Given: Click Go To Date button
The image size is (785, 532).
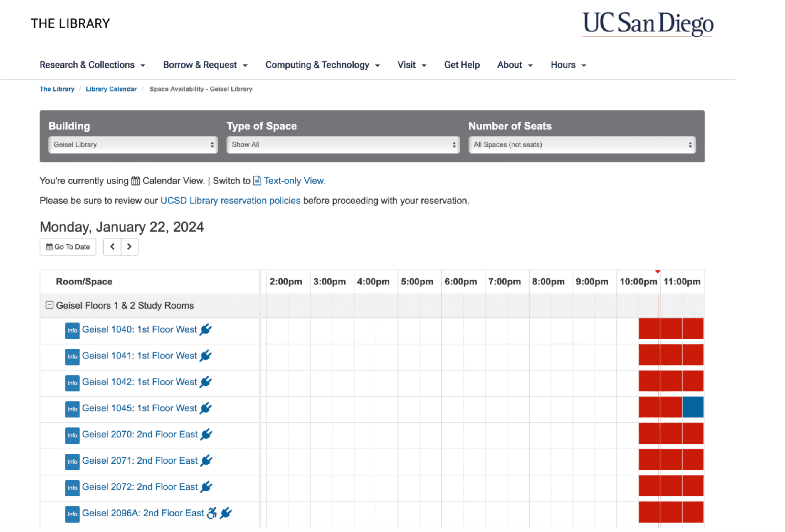Looking at the screenshot, I should (x=68, y=247).
